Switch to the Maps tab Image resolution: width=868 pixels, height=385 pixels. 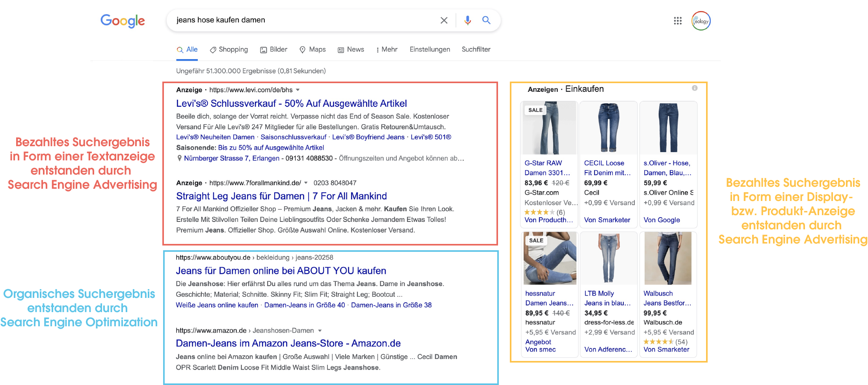point(313,50)
